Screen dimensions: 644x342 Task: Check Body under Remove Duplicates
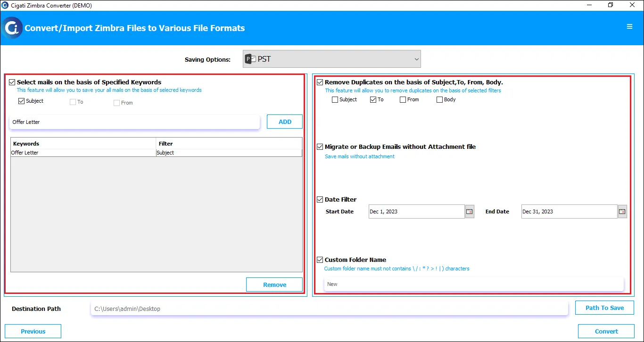tap(439, 99)
